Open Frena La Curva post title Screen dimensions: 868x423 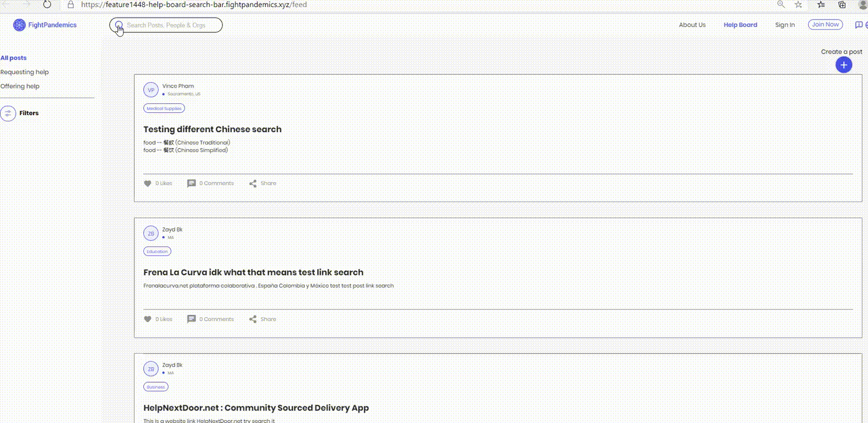click(253, 273)
